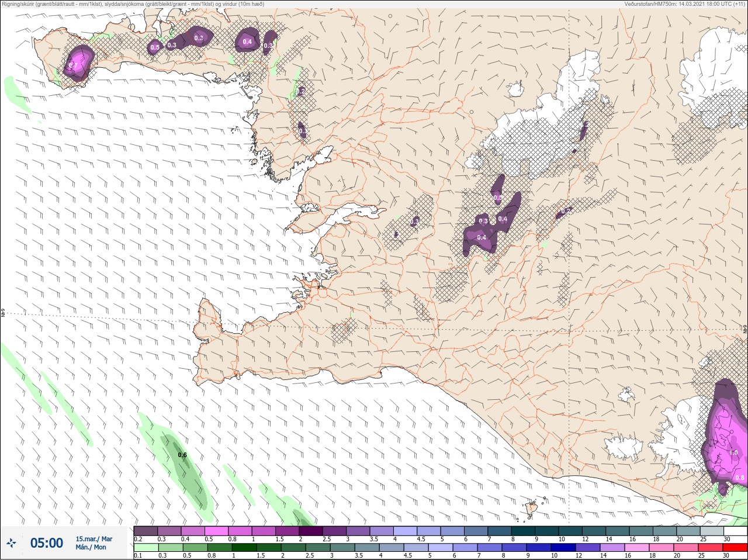Click the 1.0 snowfall value on the map

click(734, 452)
